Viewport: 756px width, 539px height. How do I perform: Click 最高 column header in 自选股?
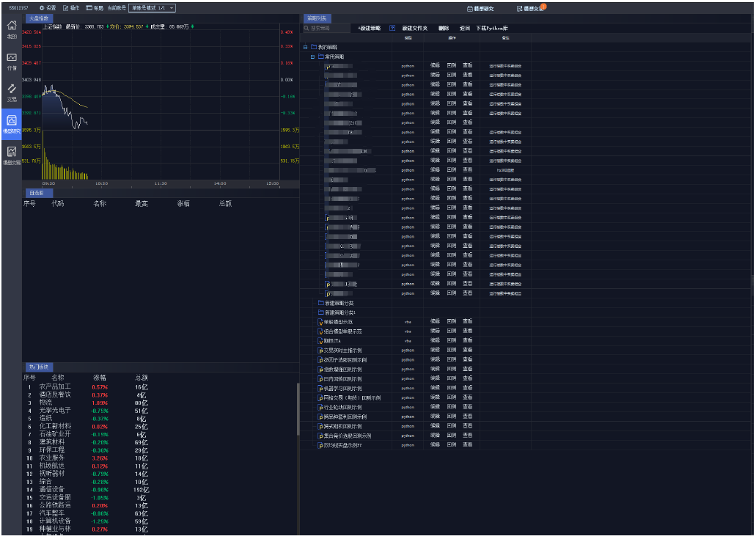pyautogui.click(x=142, y=204)
